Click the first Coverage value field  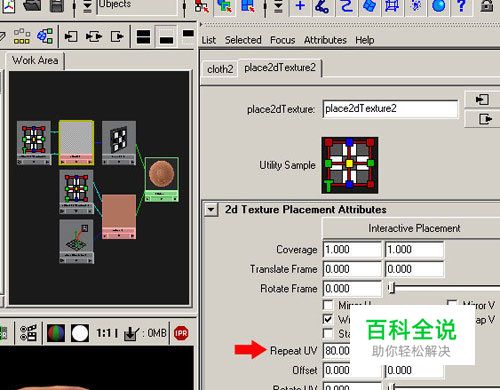pos(352,249)
